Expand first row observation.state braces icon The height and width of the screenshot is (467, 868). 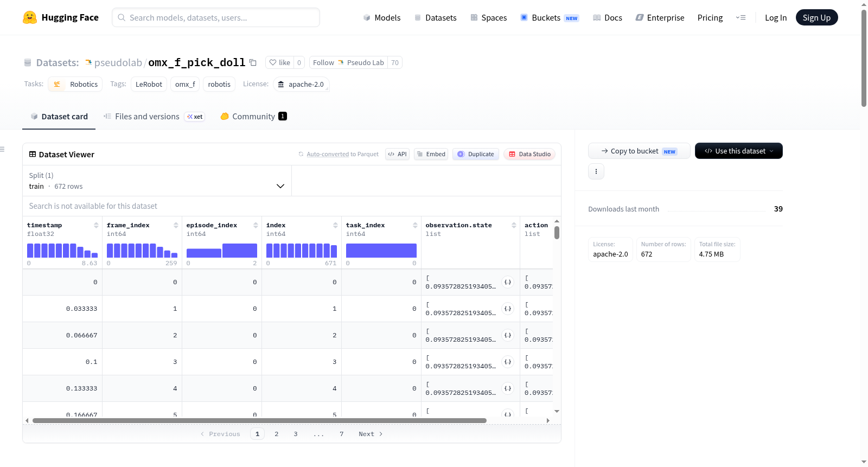[508, 282]
